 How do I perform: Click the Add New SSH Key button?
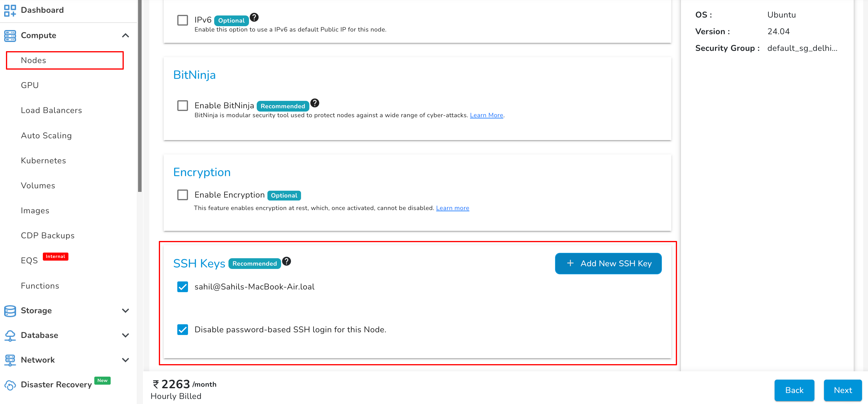(x=608, y=263)
